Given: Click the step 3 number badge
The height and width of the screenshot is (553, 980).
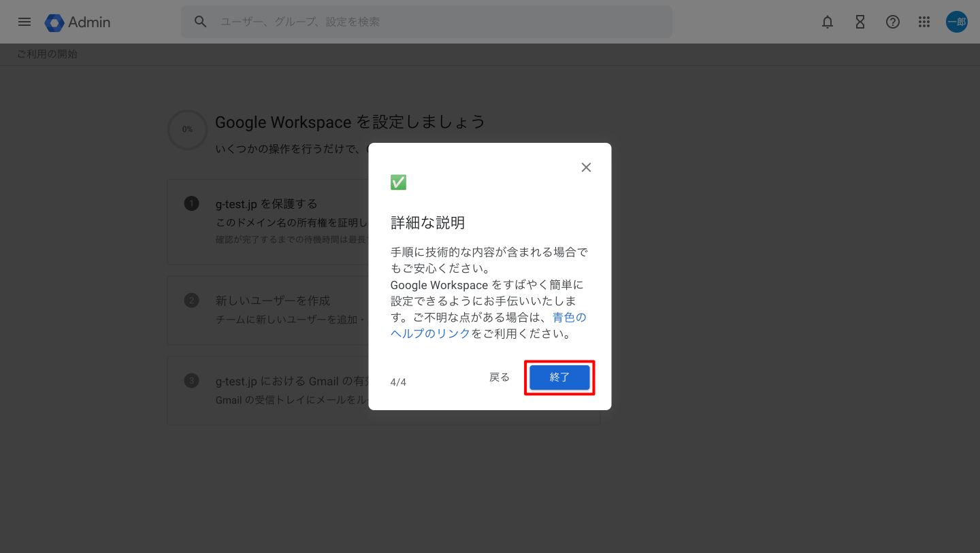Looking at the screenshot, I should pyautogui.click(x=191, y=380).
